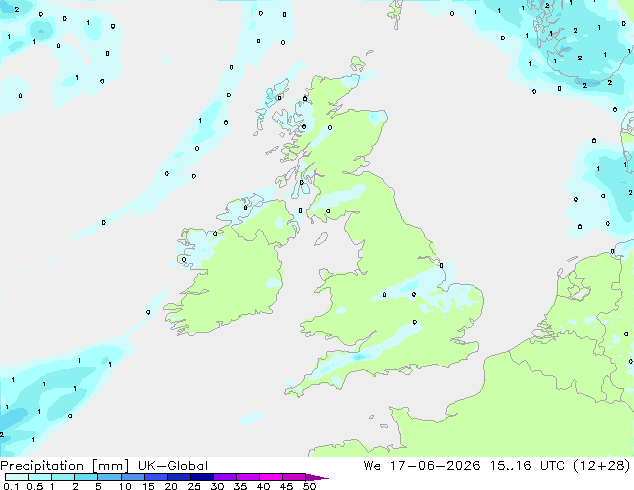Click the 'We' weekday abbreviation
This screenshot has height=490, width=634.
click(x=372, y=466)
